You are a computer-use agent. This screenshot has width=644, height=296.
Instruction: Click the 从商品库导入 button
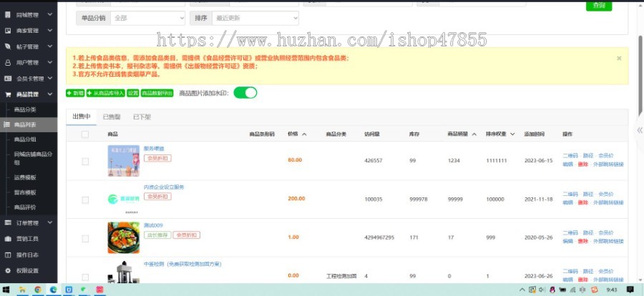coord(106,93)
